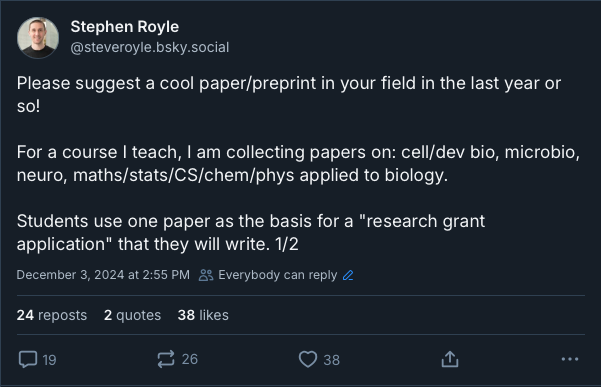The image size is (601, 387).
Task: Open Stephen Royle's profile avatar
Action: [38, 38]
